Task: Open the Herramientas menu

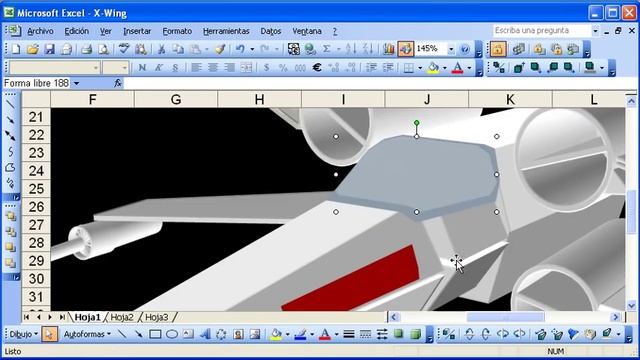Action: 226,31
